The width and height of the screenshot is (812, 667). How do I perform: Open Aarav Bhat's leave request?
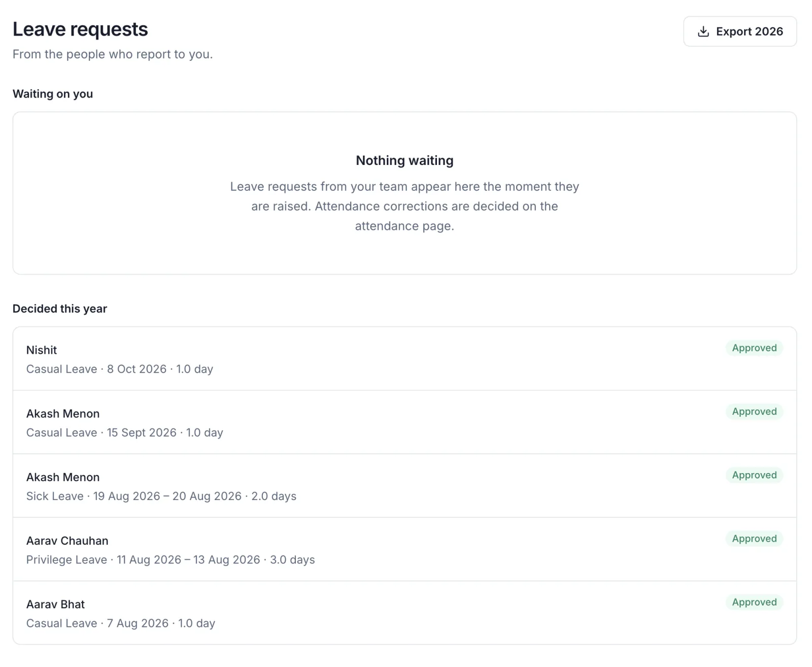click(404, 613)
